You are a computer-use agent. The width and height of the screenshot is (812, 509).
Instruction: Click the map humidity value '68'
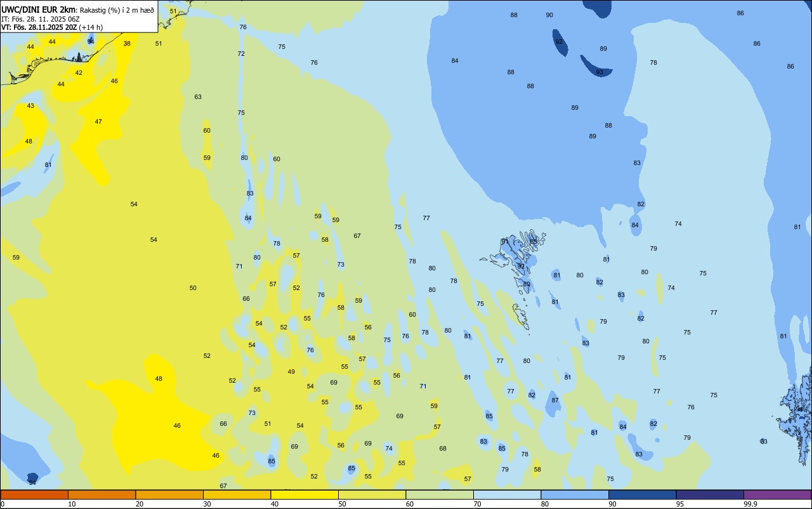click(x=443, y=449)
